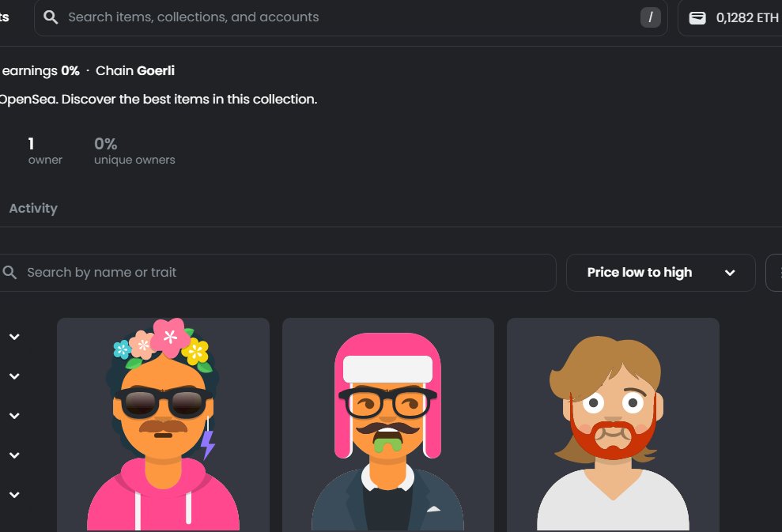Expand the first filter section chevron
The height and width of the screenshot is (532, 782).
pyautogui.click(x=14, y=337)
